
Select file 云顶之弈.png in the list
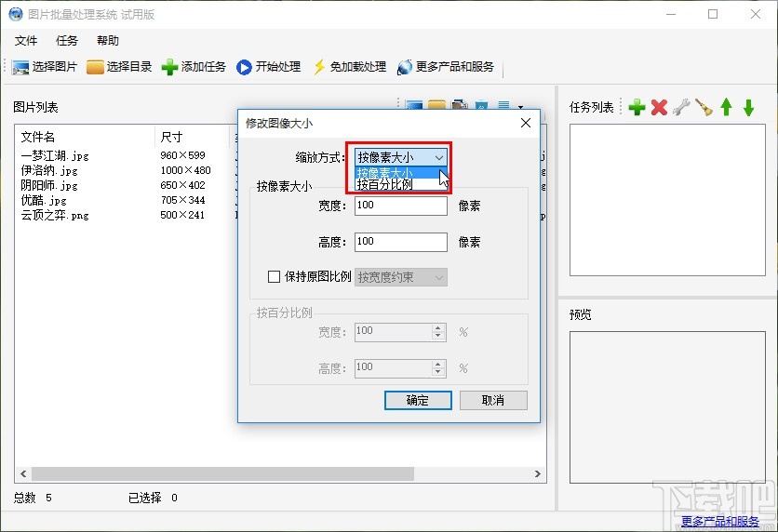(x=55, y=215)
